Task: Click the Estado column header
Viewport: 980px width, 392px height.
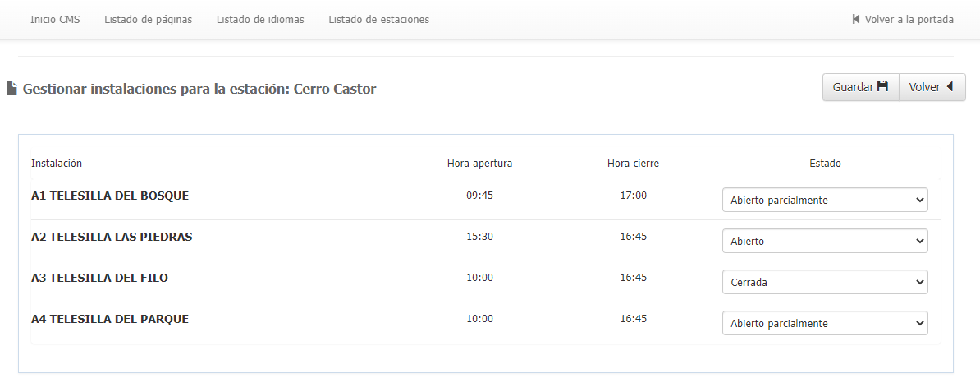Action: coord(825,164)
